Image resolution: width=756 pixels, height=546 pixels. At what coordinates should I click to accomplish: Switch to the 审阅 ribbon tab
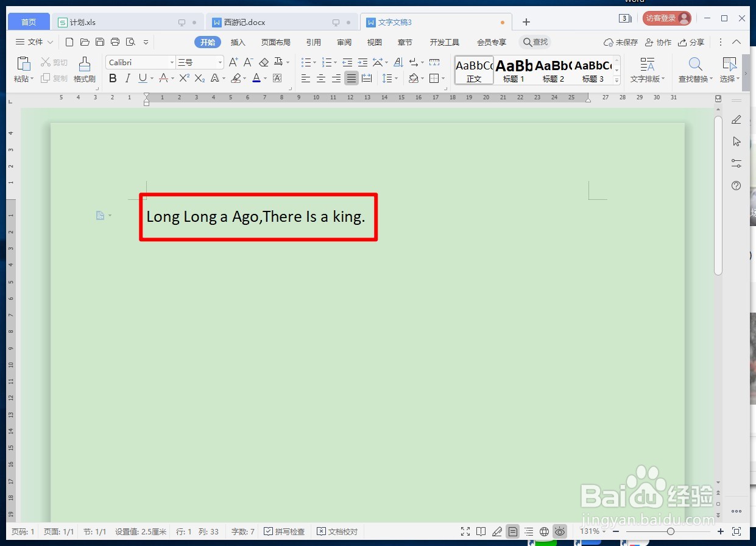(x=344, y=42)
